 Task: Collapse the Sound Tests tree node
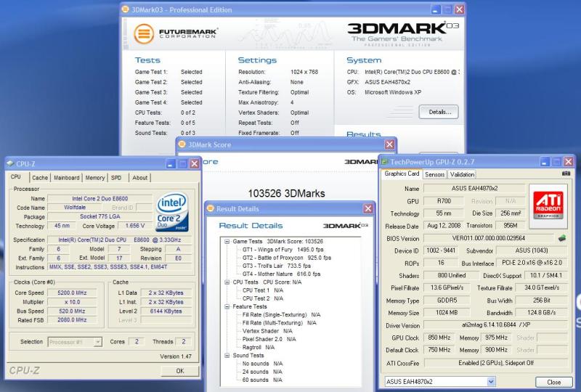(x=227, y=355)
